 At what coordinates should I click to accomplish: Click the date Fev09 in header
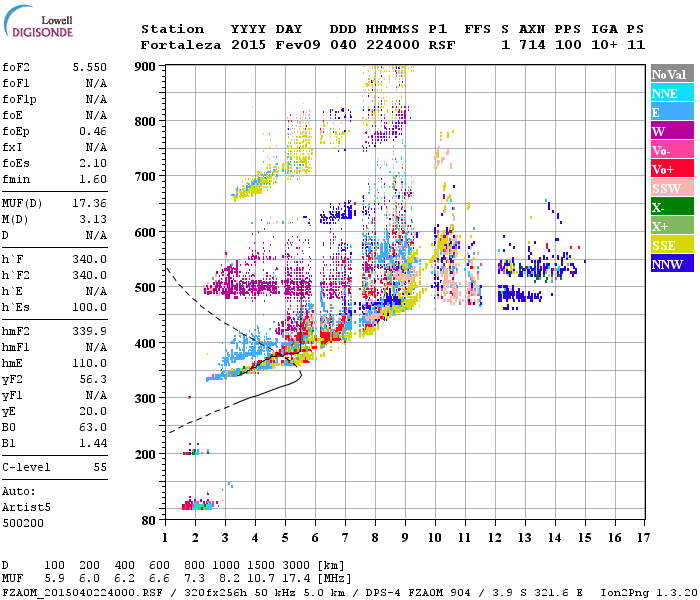(298, 45)
